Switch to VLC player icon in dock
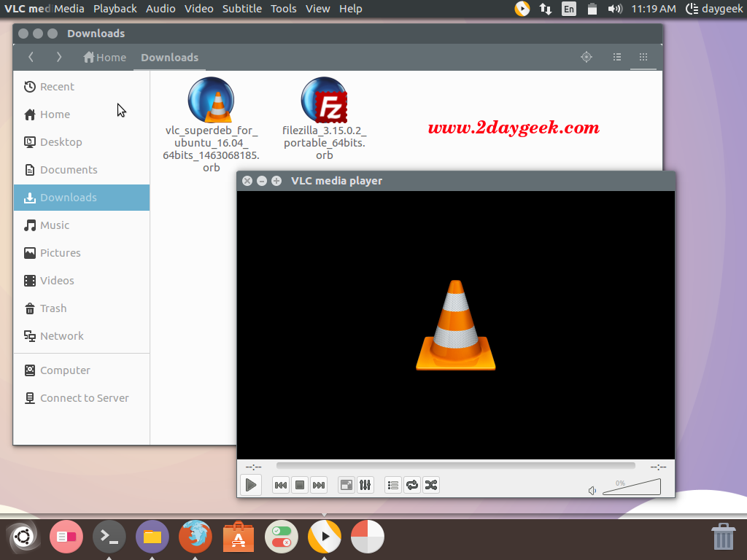The image size is (747, 560). point(325,537)
